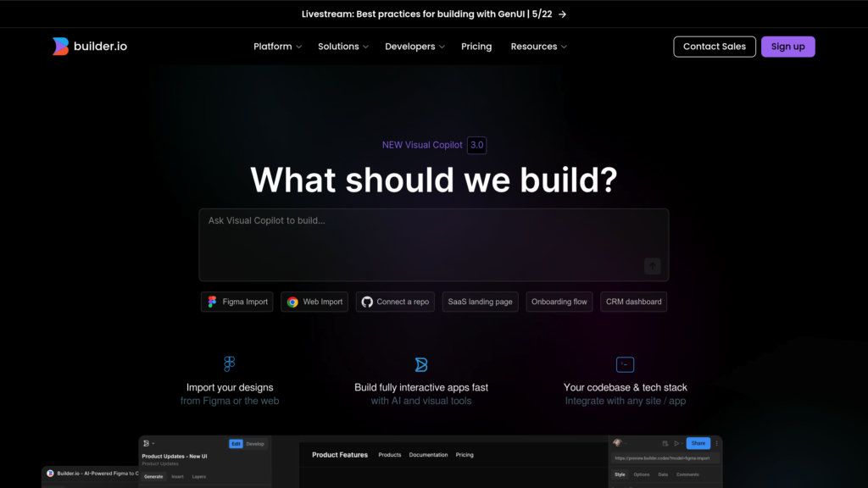Click 'Import your designs' text
Viewport: 868px width, 488px height.
[x=230, y=387]
